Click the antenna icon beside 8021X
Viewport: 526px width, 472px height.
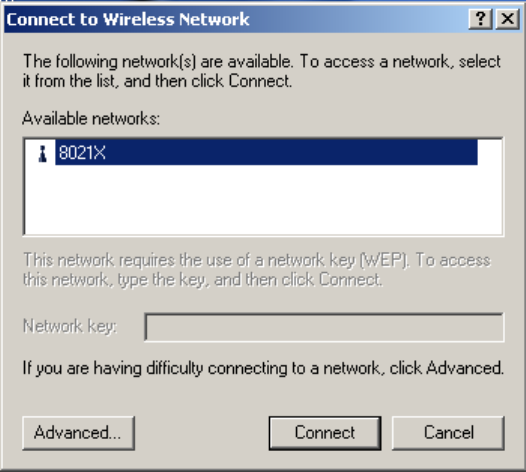(x=43, y=154)
